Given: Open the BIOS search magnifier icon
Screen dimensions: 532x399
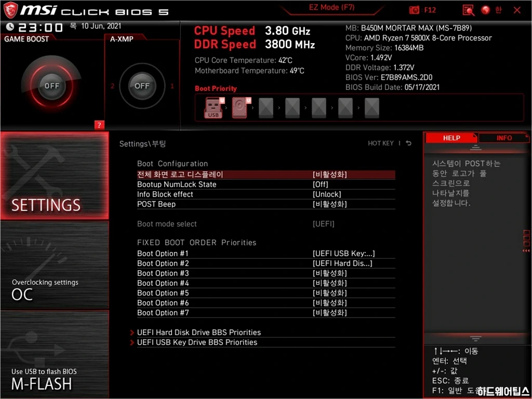Looking at the screenshot, I should pos(468,10).
